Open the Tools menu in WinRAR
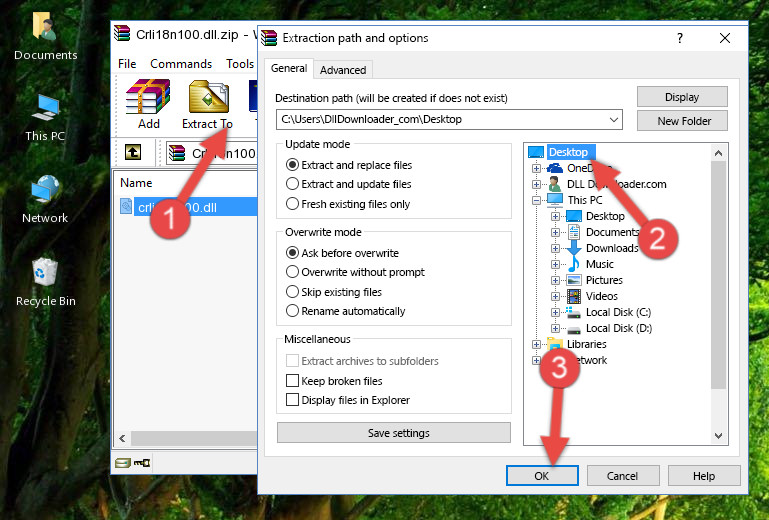Viewport: 769px width, 520px height. (240, 64)
